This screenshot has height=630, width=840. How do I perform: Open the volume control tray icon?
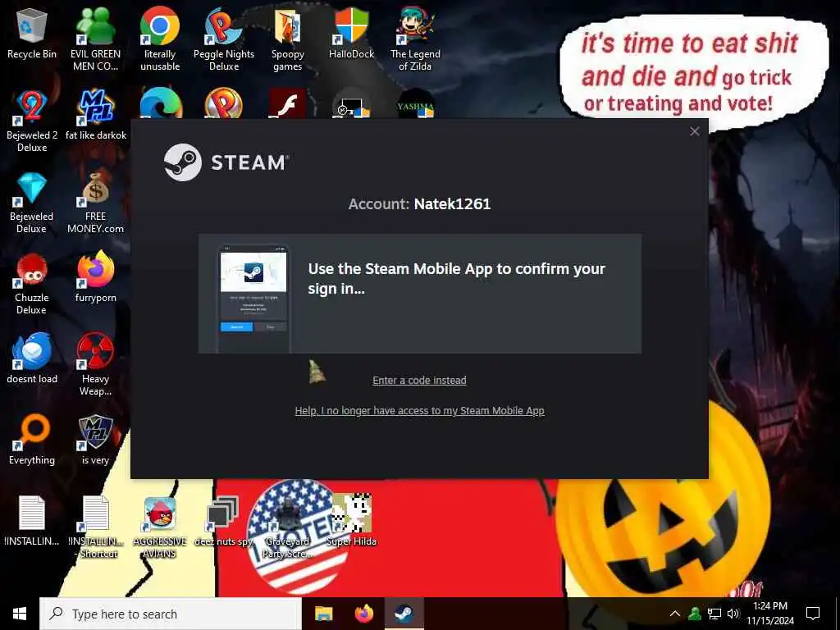[733, 614]
